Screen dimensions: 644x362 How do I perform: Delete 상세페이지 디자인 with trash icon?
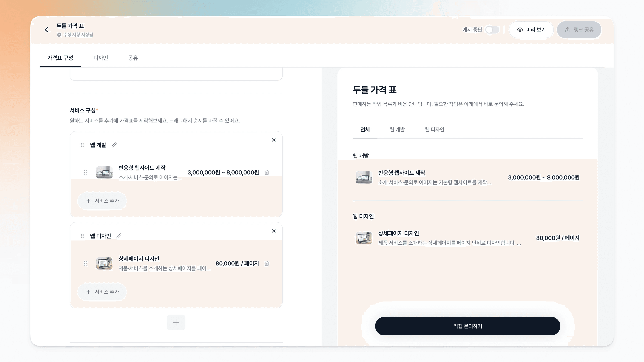tap(267, 263)
